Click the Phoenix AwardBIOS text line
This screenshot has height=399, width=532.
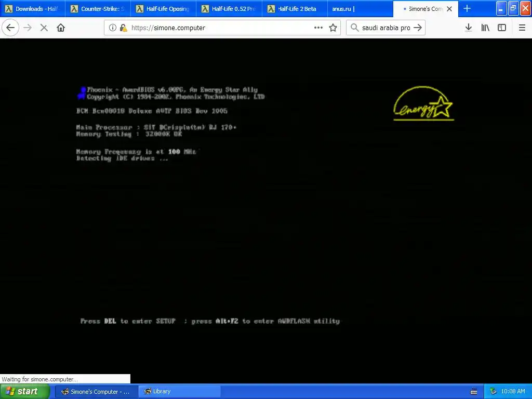pos(172,90)
